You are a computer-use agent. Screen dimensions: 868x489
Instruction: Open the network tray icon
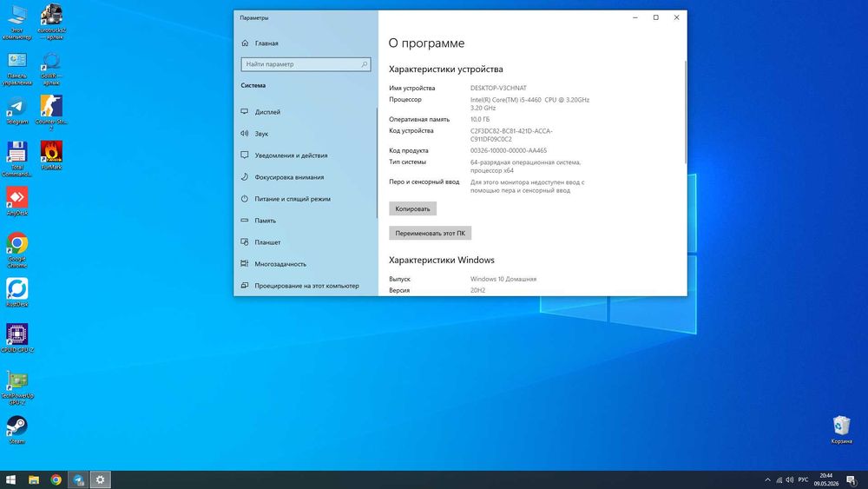click(779, 479)
